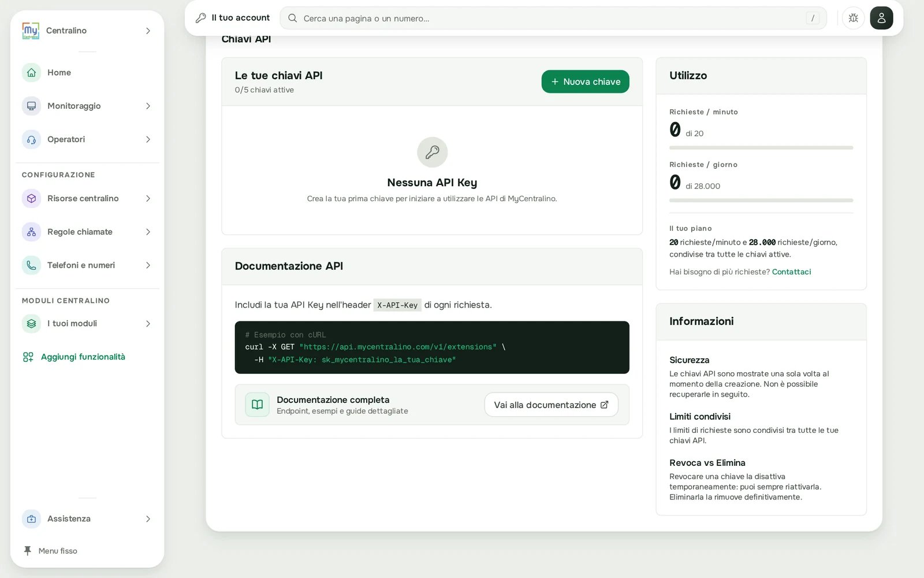Follow the Contattaci link

[x=791, y=272]
